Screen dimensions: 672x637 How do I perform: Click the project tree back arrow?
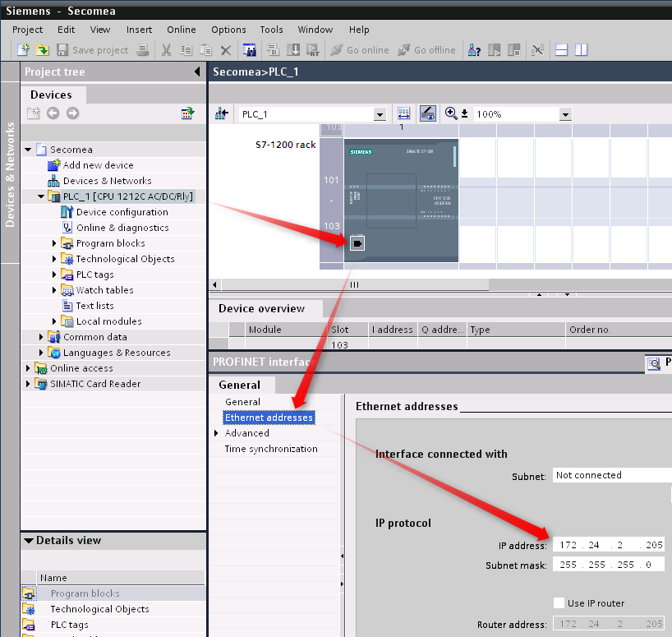(53, 113)
